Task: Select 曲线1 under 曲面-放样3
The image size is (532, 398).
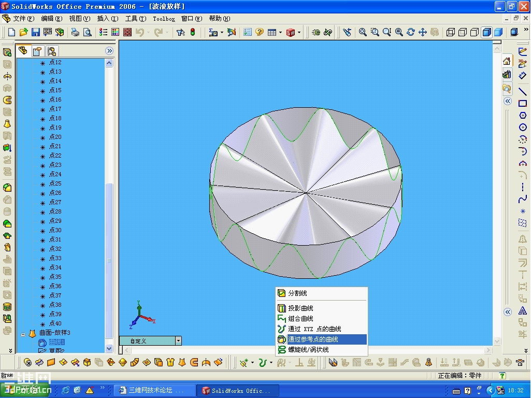Action: (x=56, y=342)
